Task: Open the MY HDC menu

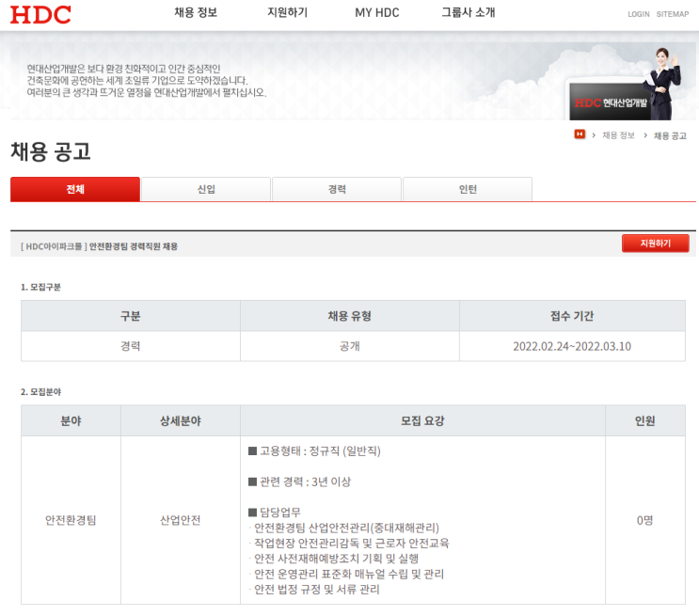Action: pyautogui.click(x=377, y=13)
